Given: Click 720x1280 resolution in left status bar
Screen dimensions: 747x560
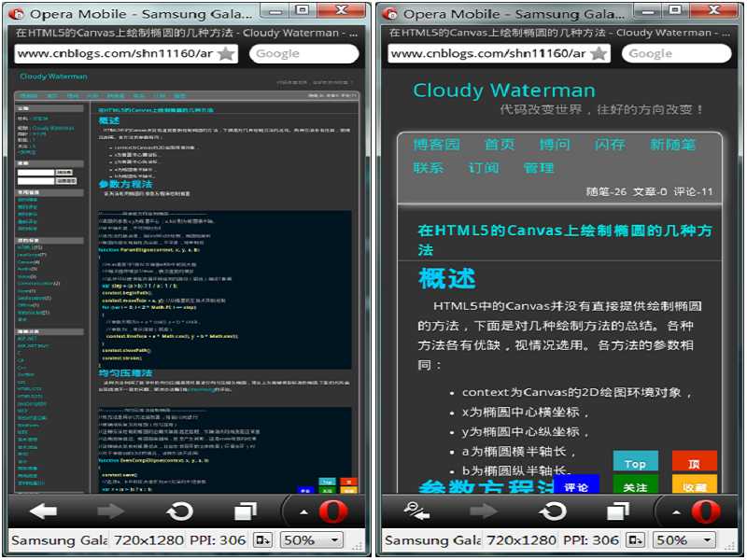Looking at the screenshot, I should pos(148,540).
